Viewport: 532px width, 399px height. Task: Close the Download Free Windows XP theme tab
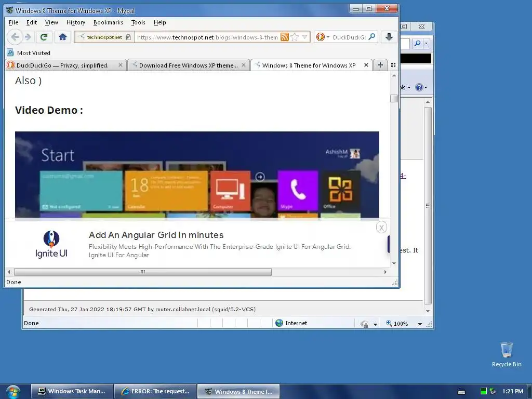244,65
